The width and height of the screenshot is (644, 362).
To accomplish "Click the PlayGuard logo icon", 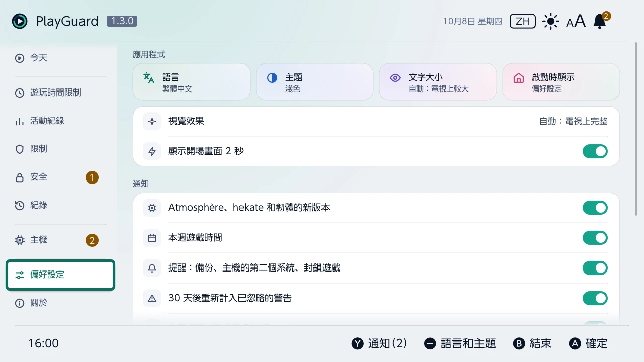I will tap(20, 21).
